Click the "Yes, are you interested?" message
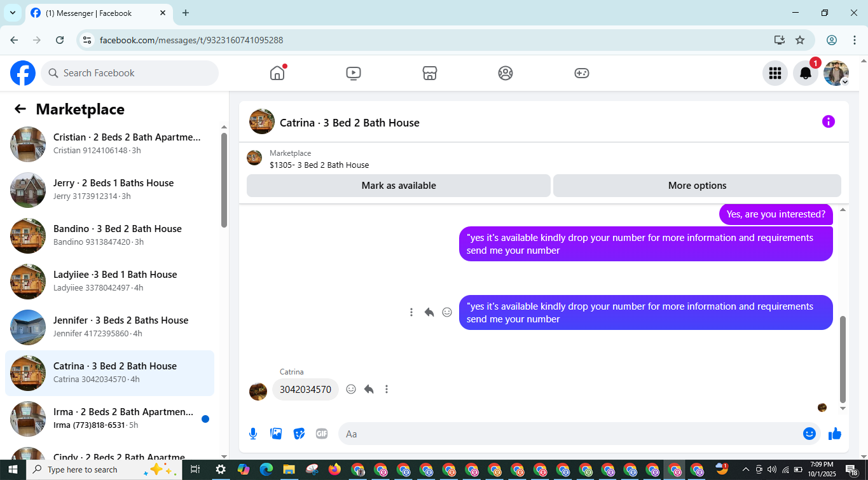Image resolution: width=868 pixels, height=480 pixels. [776, 214]
